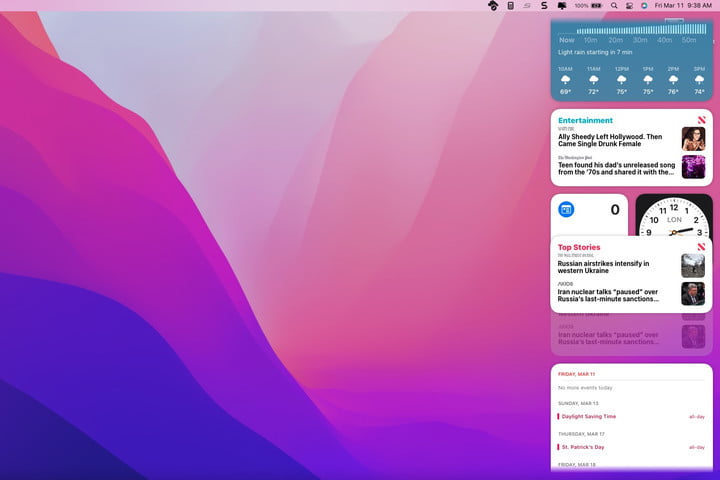
Task: Open the Ally Sheedy Left Hollywood headline
Action: [610, 140]
